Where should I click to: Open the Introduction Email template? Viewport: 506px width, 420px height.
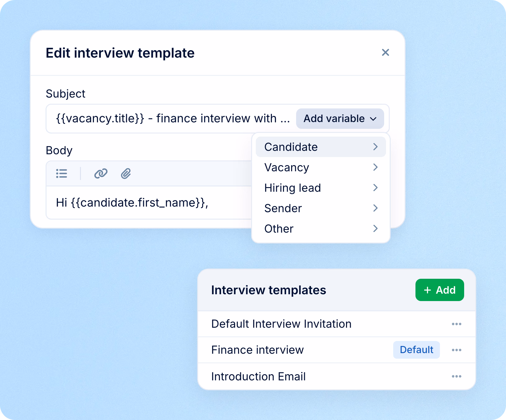pyautogui.click(x=258, y=376)
